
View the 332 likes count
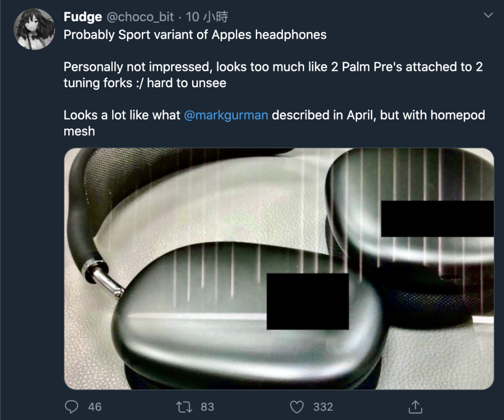coord(323,407)
